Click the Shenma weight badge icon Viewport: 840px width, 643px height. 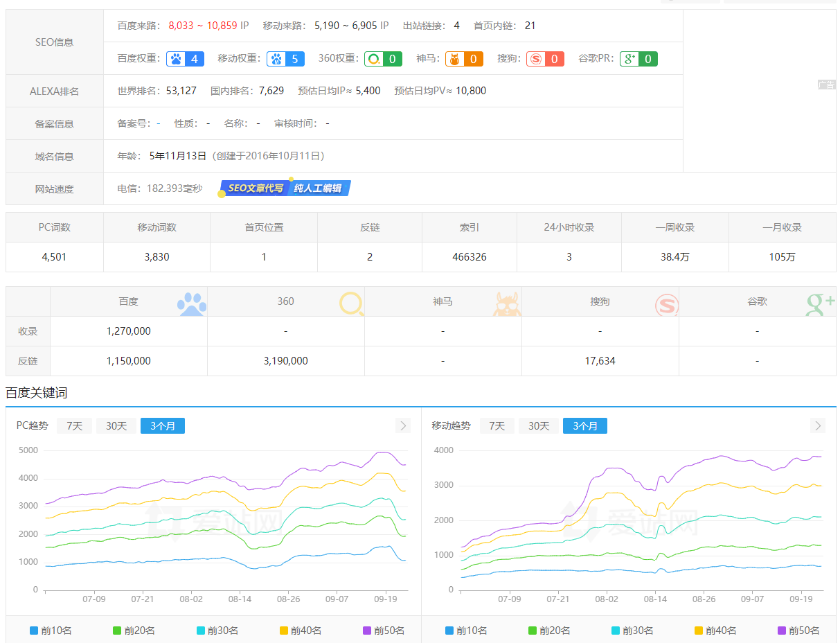464,59
